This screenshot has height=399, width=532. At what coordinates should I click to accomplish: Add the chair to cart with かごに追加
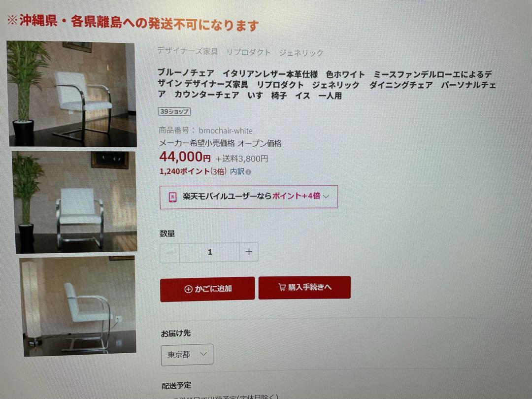[207, 289]
